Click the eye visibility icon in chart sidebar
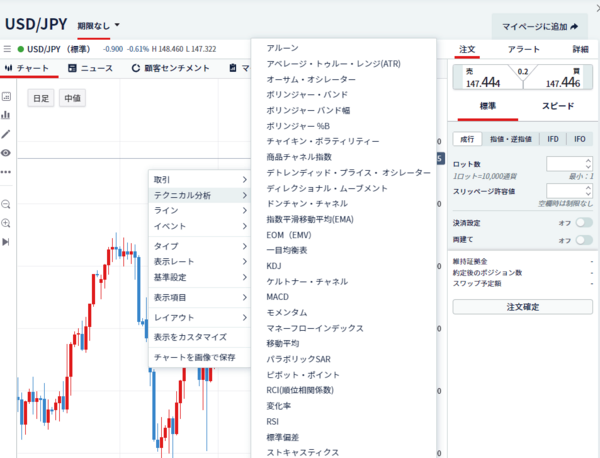Screen dimensions: 600x458 7,152
